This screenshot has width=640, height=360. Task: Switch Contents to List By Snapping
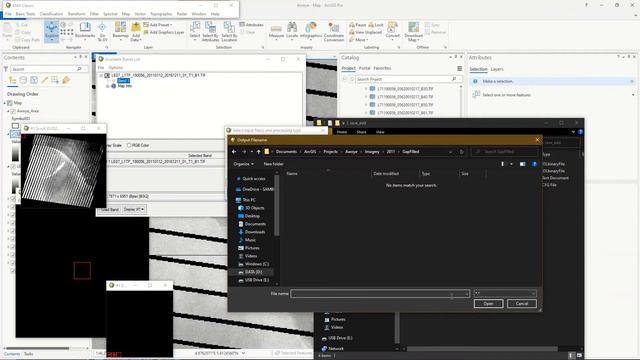[55, 80]
